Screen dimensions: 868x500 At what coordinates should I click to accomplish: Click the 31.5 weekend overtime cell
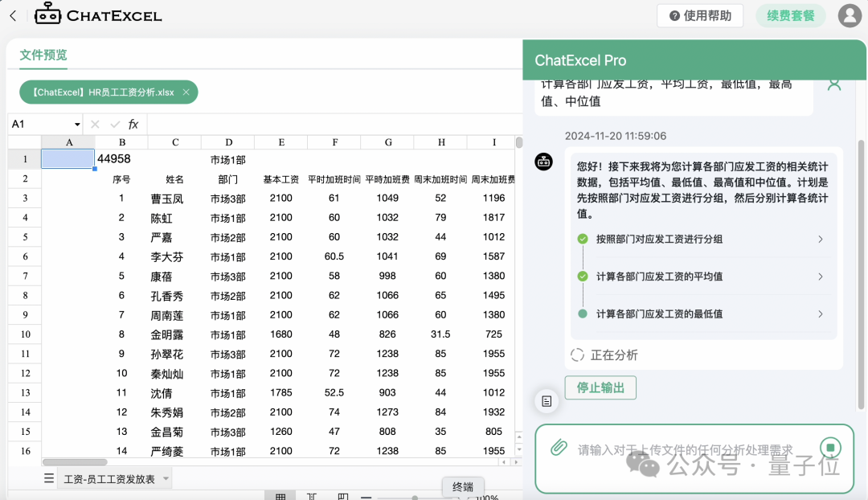pos(440,334)
